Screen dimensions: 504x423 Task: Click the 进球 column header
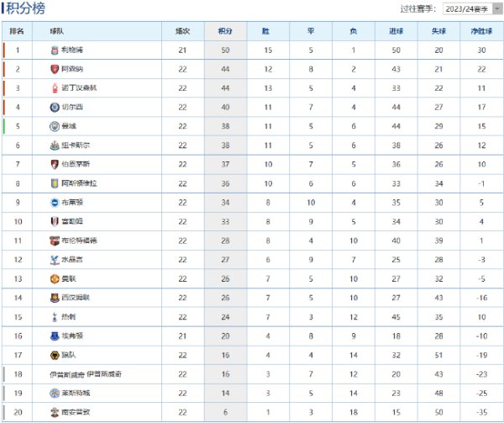tap(396, 30)
